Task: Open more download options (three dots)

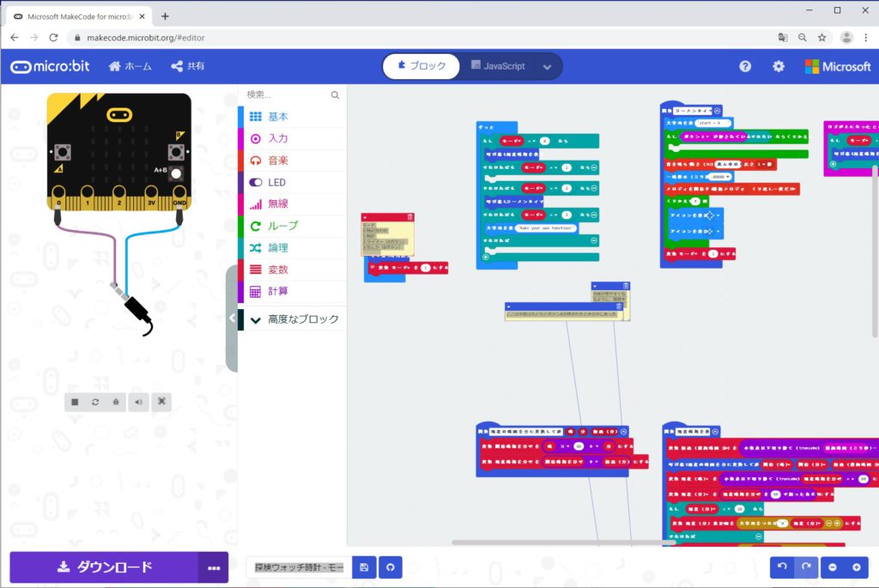Action: point(213,567)
